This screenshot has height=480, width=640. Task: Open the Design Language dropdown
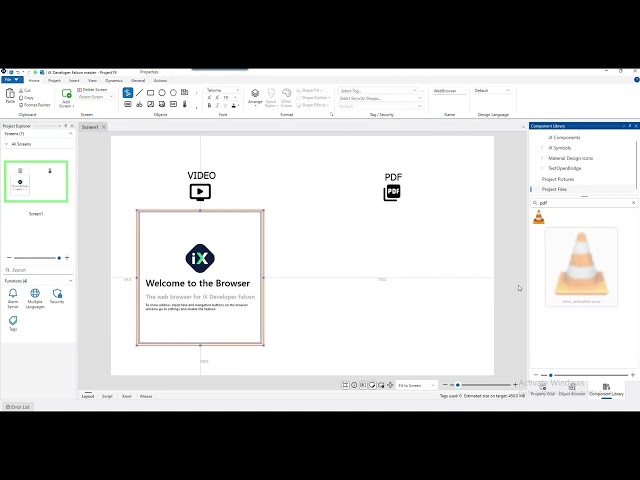[491, 90]
